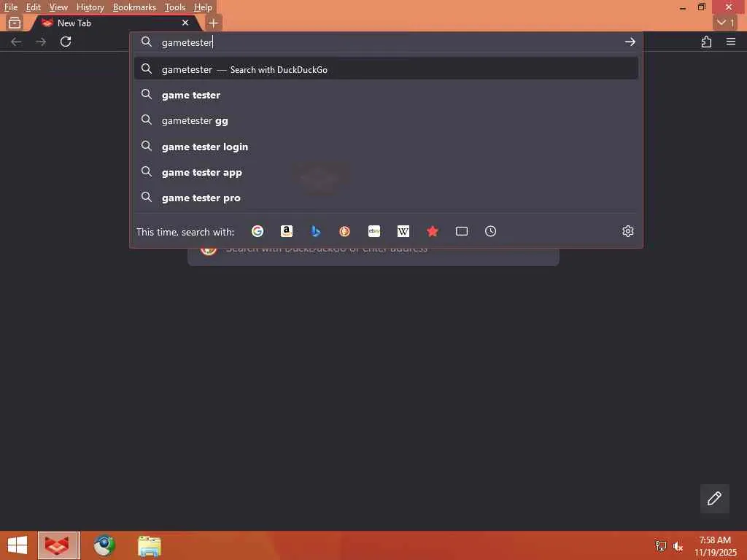Open the Windows Start button
Screen dimensions: 747x560
pyautogui.click(x=18, y=545)
